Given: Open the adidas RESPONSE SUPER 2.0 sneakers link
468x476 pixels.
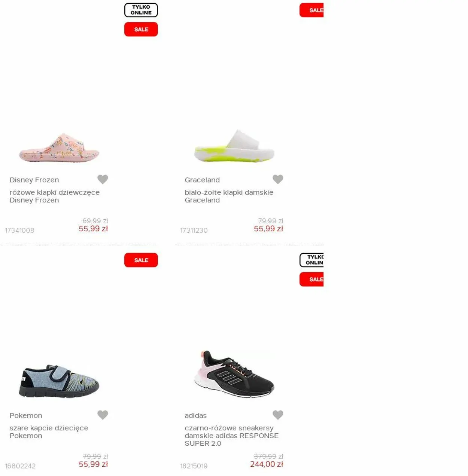Looking at the screenshot, I should [x=231, y=436].
